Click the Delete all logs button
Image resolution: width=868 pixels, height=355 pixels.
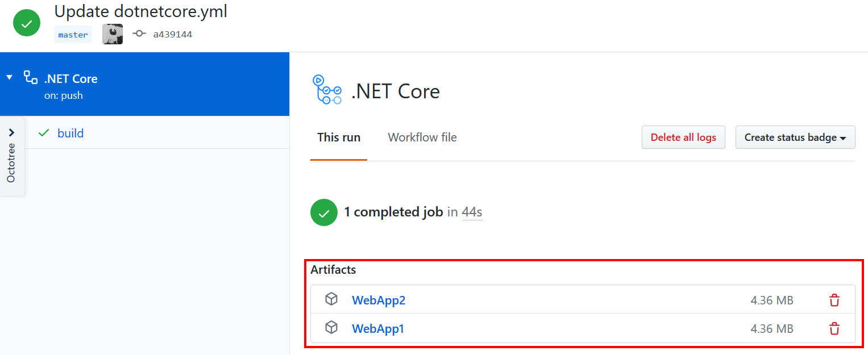click(x=683, y=137)
